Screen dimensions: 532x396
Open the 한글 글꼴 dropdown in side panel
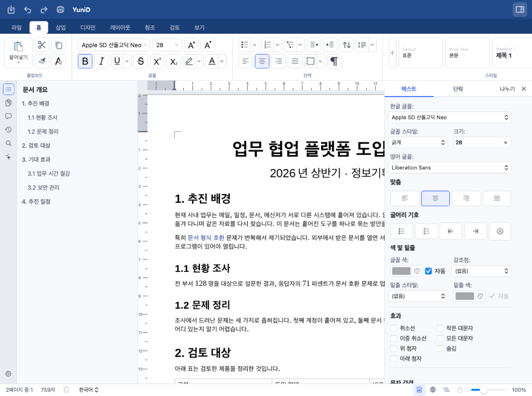coord(450,117)
